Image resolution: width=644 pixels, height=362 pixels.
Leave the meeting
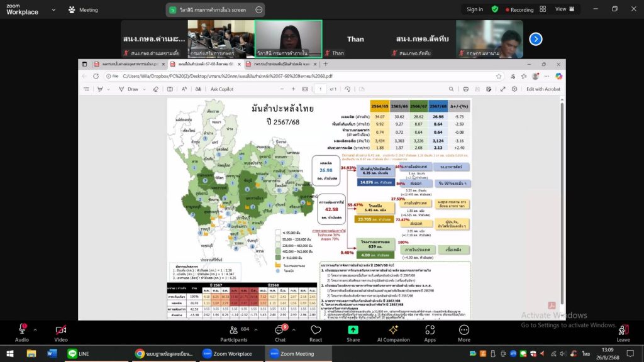tap(623, 332)
